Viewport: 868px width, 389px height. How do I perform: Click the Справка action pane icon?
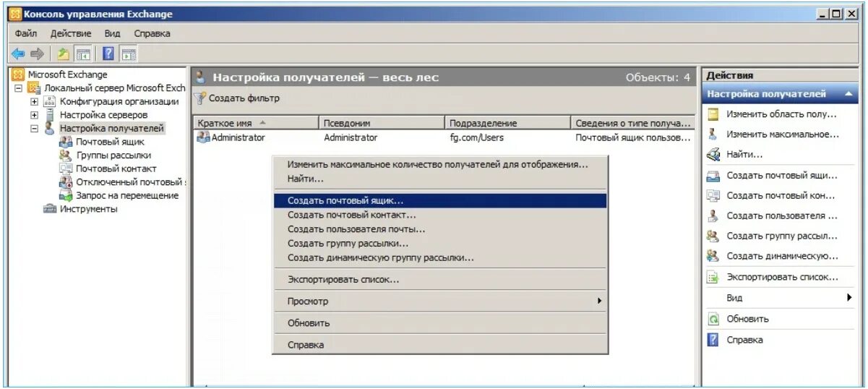click(x=713, y=340)
